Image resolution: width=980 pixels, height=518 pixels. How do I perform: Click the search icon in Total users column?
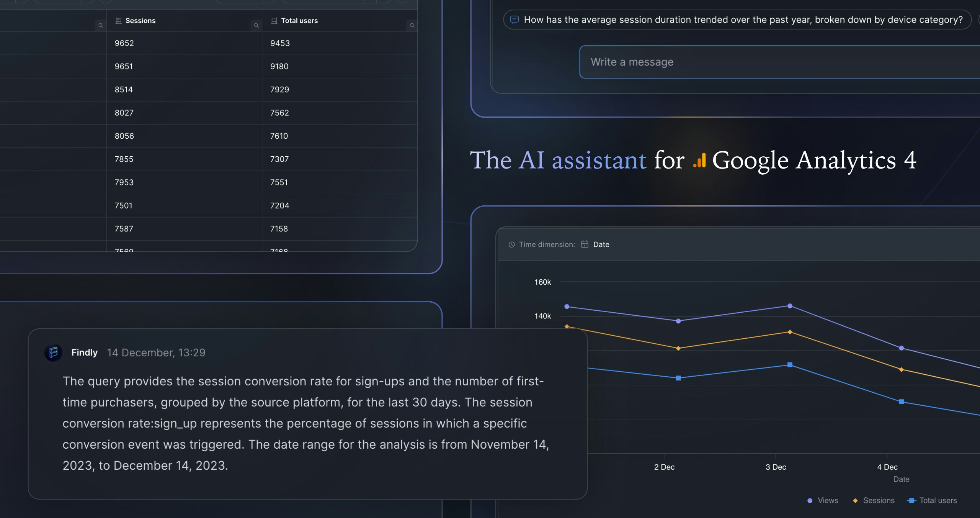pos(412,26)
